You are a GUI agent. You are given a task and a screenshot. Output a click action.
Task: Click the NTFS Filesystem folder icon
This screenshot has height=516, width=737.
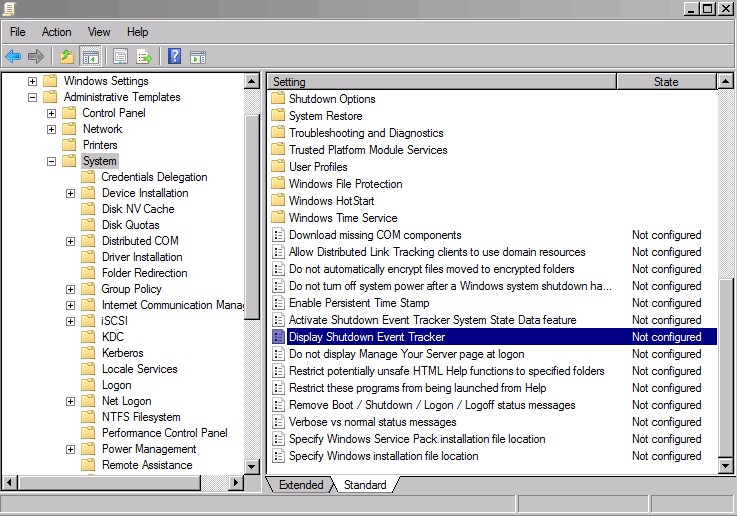click(x=88, y=416)
